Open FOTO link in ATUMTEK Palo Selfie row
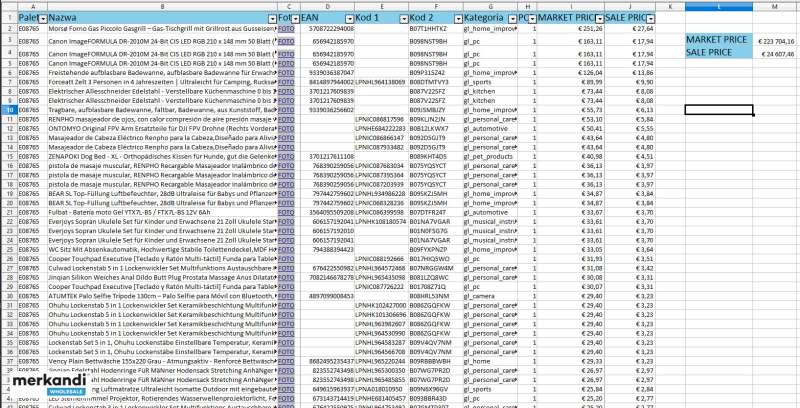This screenshot has width=800, height=408. pyautogui.click(x=286, y=296)
